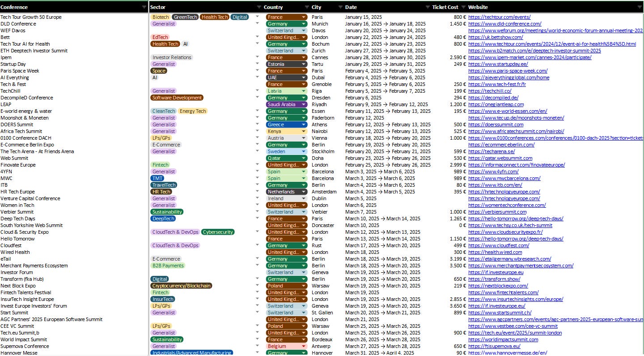Expand the Saudi Arabia country dropdown

click(304, 104)
